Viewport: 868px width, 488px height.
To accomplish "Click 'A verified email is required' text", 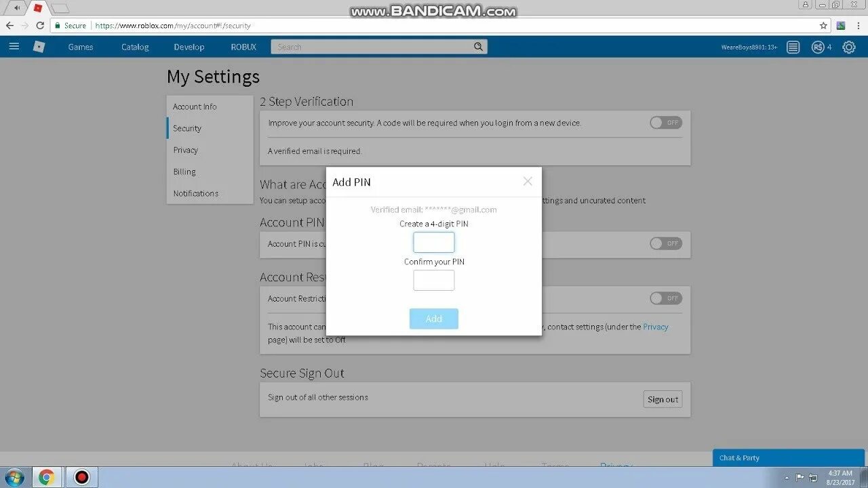I will 315,151.
